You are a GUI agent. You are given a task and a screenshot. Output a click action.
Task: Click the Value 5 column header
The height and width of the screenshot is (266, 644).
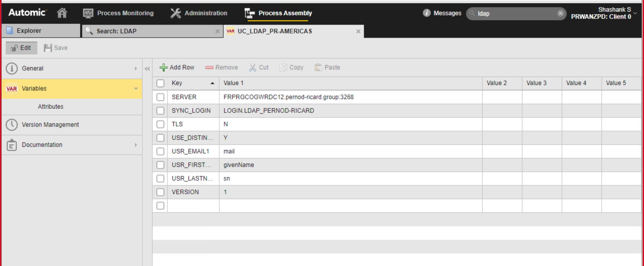[x=621, y=83]
